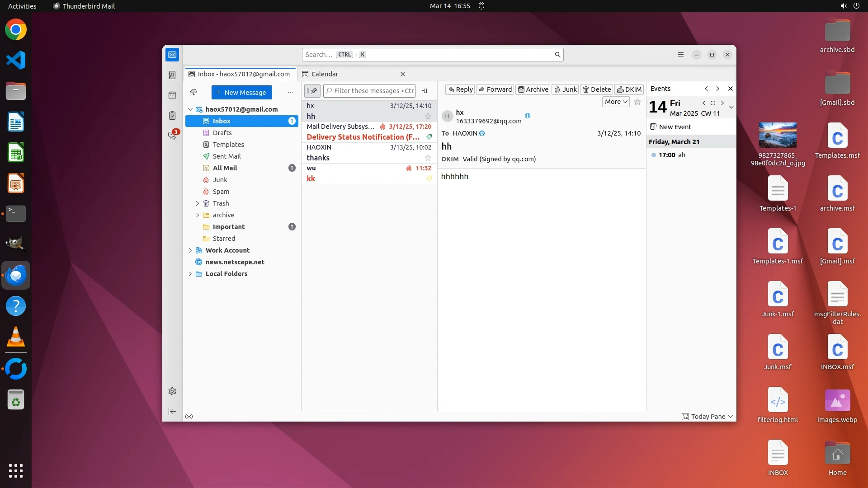Open Chat space with notification badge
Viewport: 868px width, 488px height.
[172, 135]
